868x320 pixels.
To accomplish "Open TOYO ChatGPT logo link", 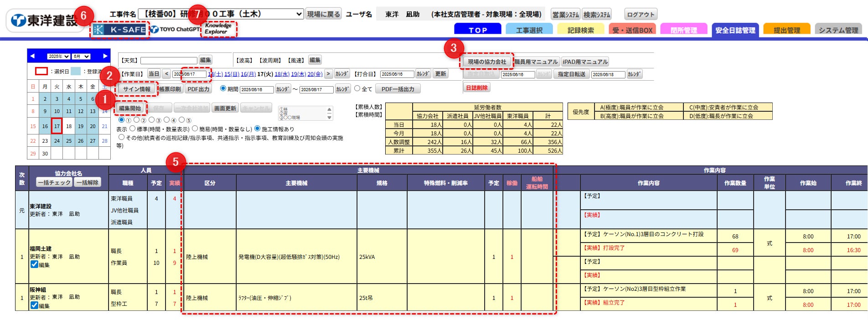I will 175,29.
